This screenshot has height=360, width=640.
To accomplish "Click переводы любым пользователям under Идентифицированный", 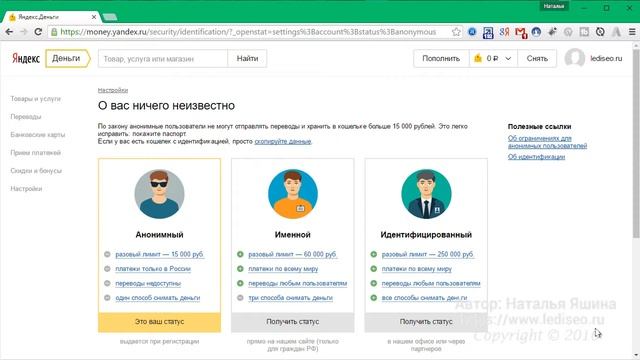I will 431,283.
